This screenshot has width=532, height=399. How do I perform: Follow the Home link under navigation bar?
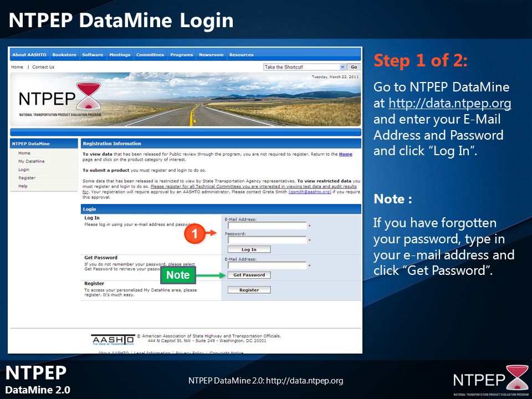(x=17, y=67)
